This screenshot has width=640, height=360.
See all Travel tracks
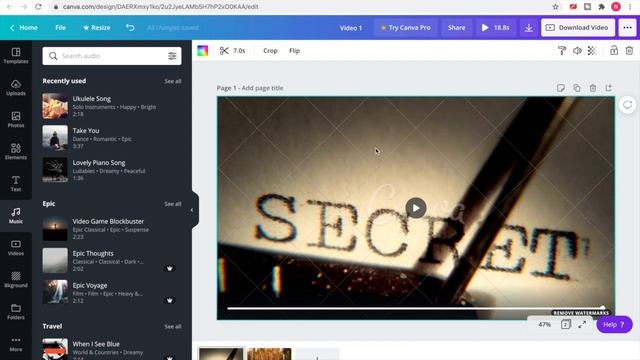point(173,327)
